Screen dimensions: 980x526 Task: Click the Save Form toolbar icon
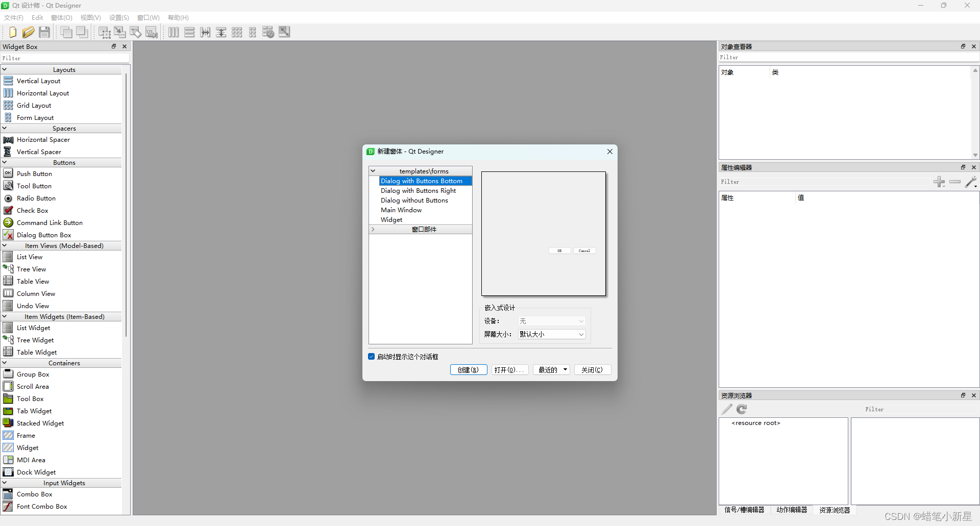click(44, 32)
